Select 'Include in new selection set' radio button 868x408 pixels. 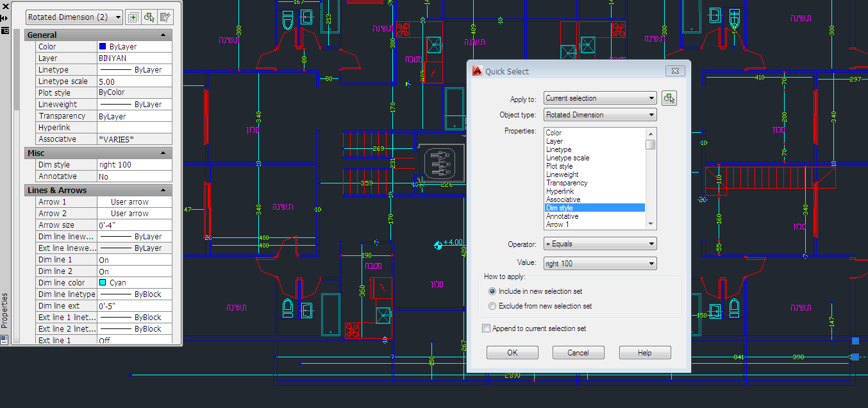pos(492,291)
